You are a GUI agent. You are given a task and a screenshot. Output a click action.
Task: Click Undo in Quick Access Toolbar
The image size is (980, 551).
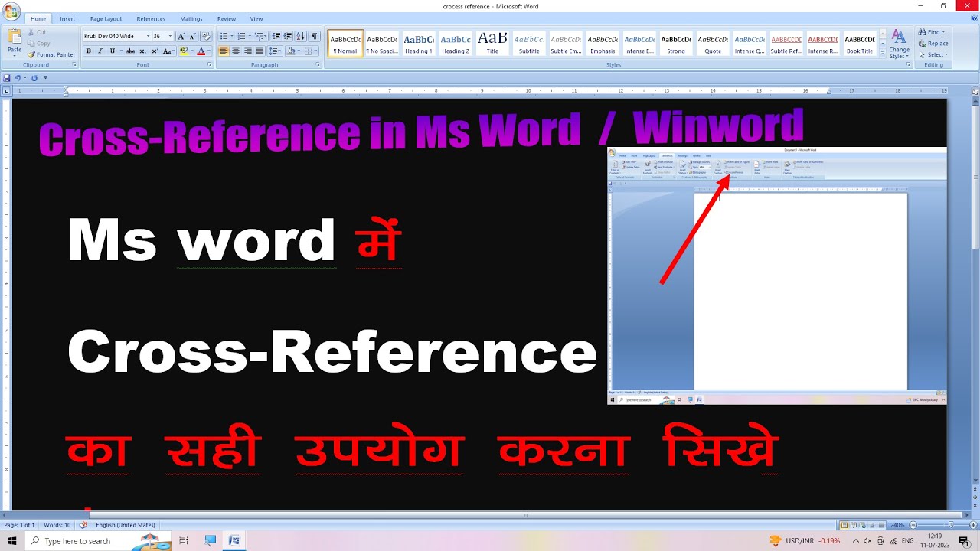coord(18,77)
